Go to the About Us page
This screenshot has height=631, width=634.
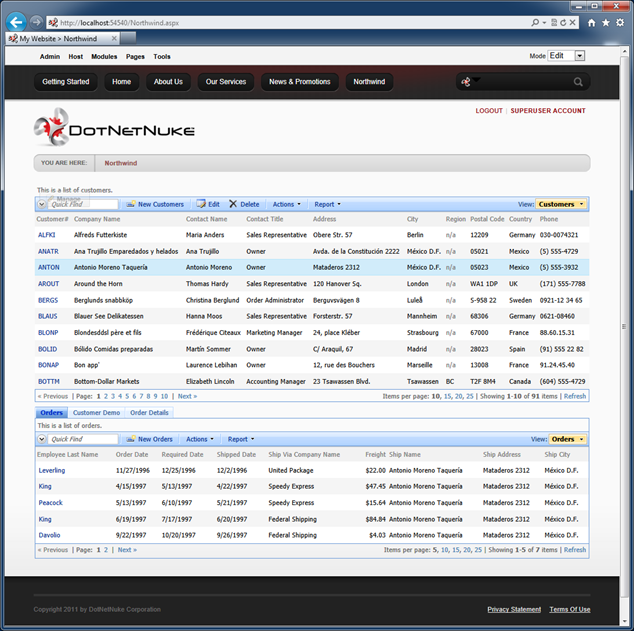tap(168, 82)
